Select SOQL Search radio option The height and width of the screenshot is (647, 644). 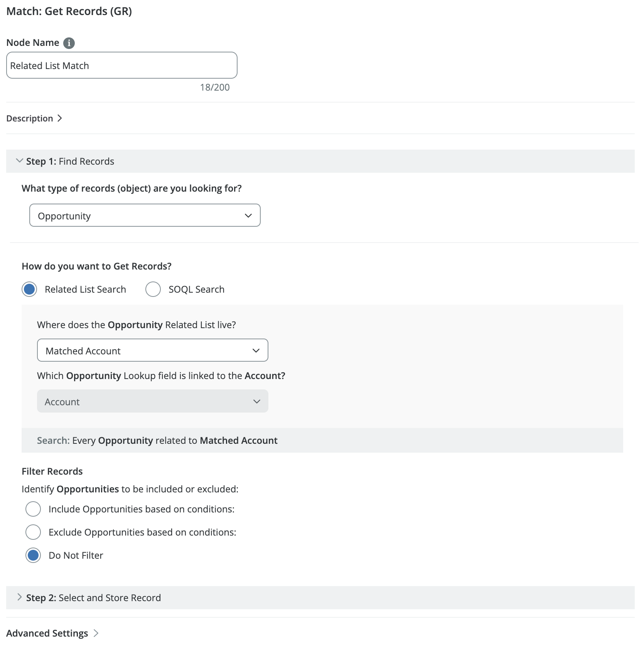tap(153, 289)
